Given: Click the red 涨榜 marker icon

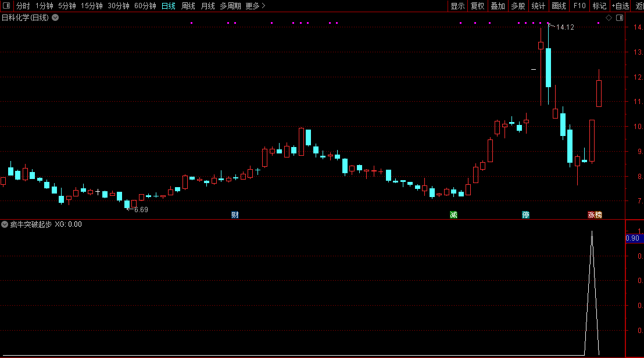Looking at the screenshot, I should click(x=595, y=214).
